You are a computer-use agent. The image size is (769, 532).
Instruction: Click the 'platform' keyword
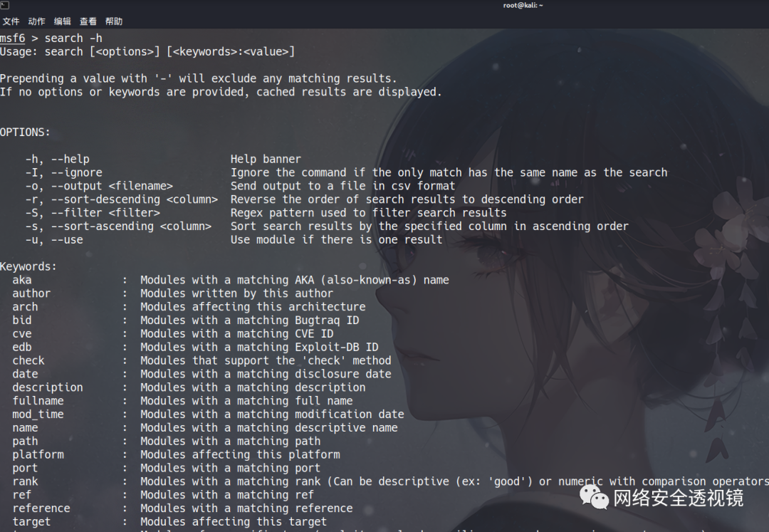pos(38,454)
